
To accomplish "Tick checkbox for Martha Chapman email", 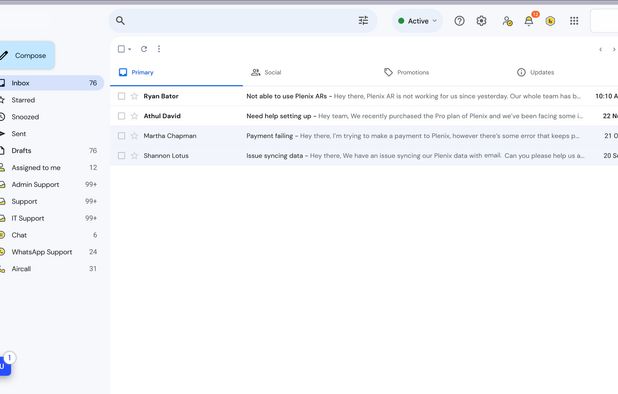I will [x=121, y=136].
